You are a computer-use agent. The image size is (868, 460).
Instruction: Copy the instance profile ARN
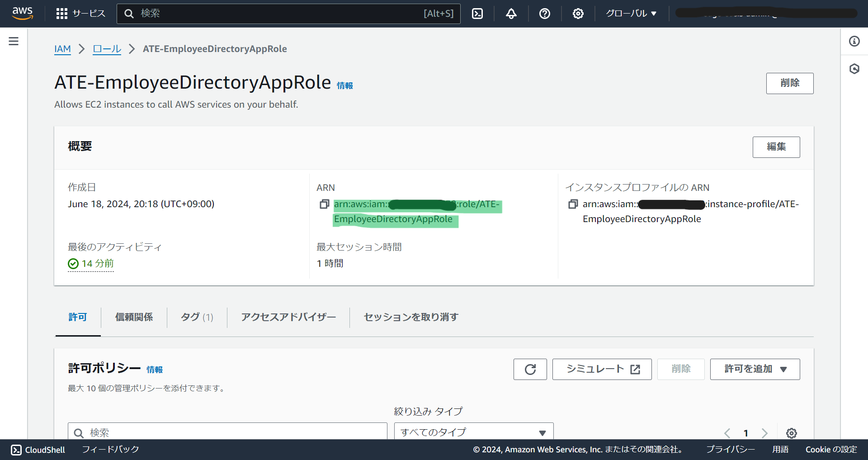click(x=573, y=204)
